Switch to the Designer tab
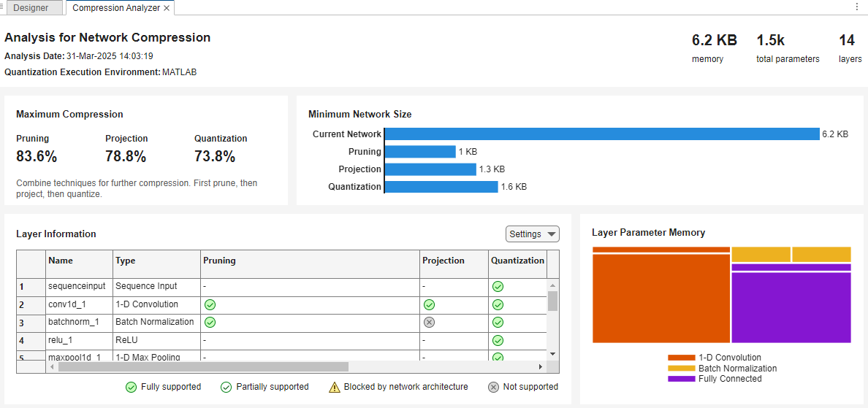Screen dimensions: 868x408 click(31, 8)
